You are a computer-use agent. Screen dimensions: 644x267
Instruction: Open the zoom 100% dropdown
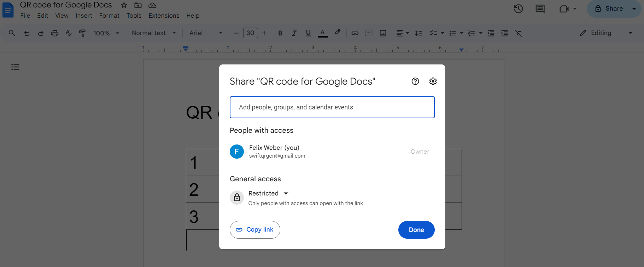tap(106, 33)
